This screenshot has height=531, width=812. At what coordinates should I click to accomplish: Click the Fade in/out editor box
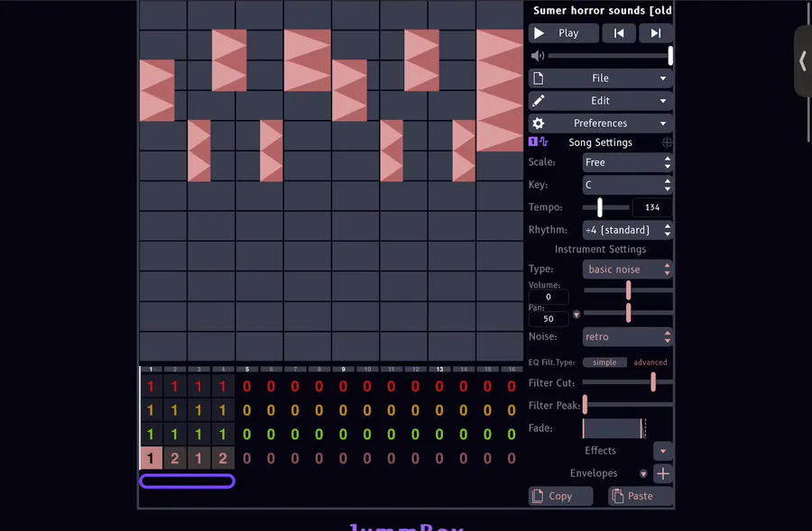pyautogui.click(x=614, y=428)
